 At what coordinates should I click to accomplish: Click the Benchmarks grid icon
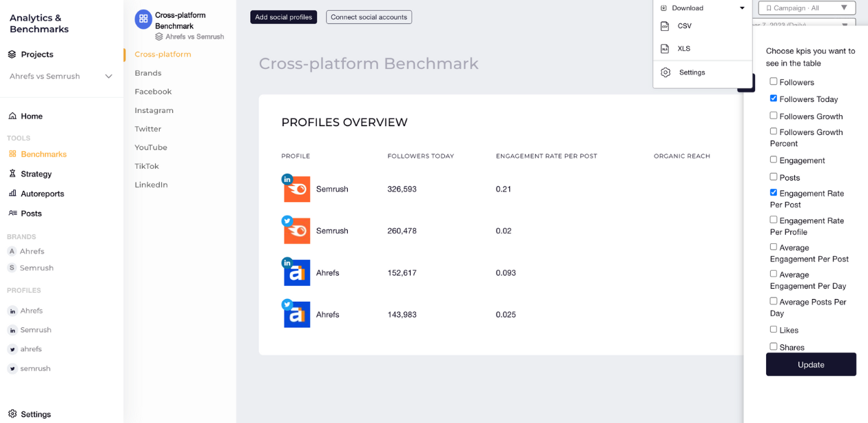click(x=12, y=154)
